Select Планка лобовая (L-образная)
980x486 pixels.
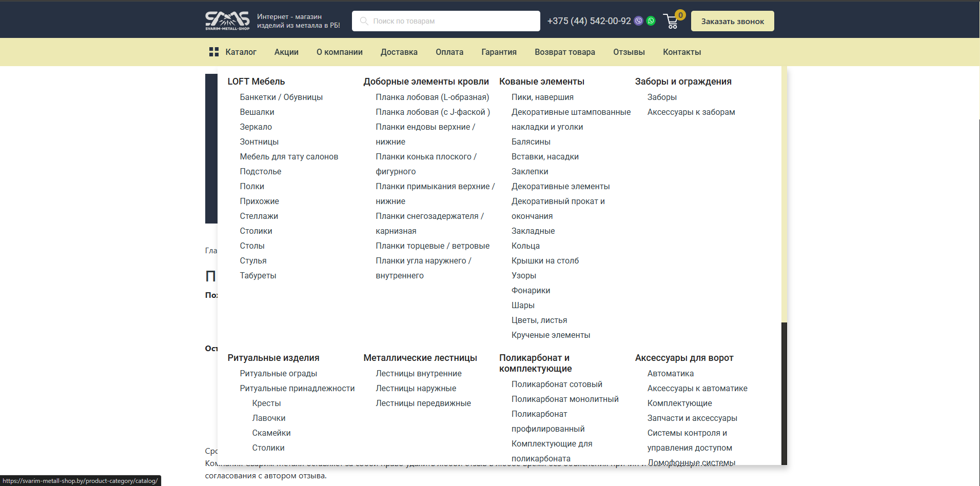point(433,97)
